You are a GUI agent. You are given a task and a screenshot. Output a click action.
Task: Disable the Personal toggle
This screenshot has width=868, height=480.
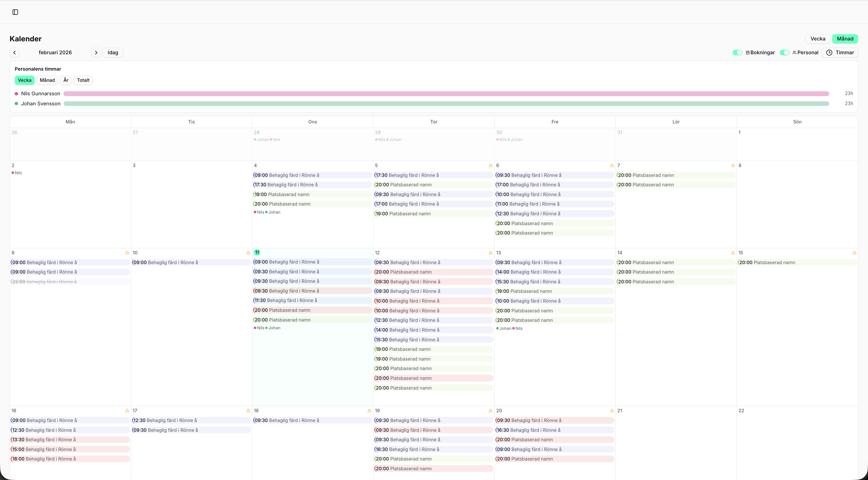784,52
